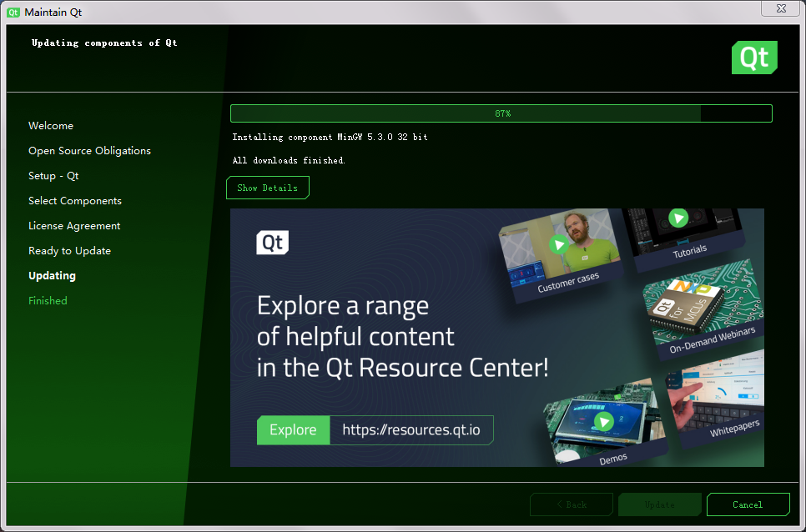806x532 pixels.
Task: Select the Welcome step in the sidebar
Action: [51, 125]
